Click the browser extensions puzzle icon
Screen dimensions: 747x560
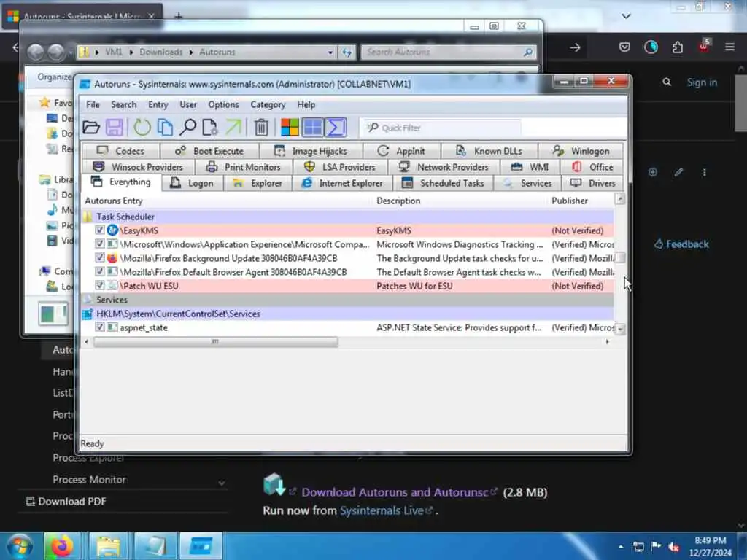click(x=678, y=47)
